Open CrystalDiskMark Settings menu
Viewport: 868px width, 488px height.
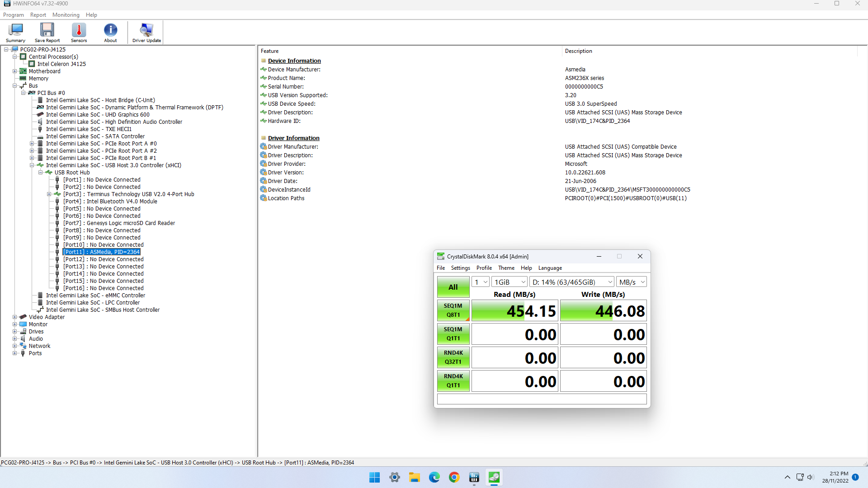(x=460, y=268)
